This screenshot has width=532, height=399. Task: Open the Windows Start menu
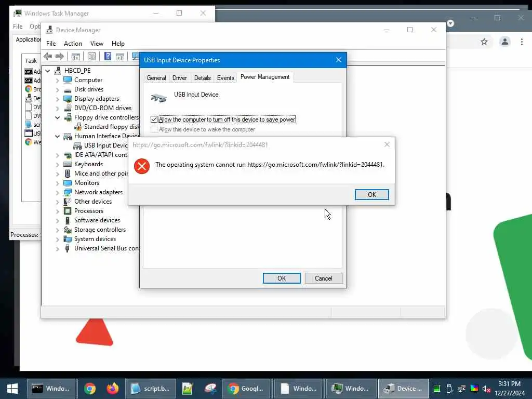(x=12, y=389)
